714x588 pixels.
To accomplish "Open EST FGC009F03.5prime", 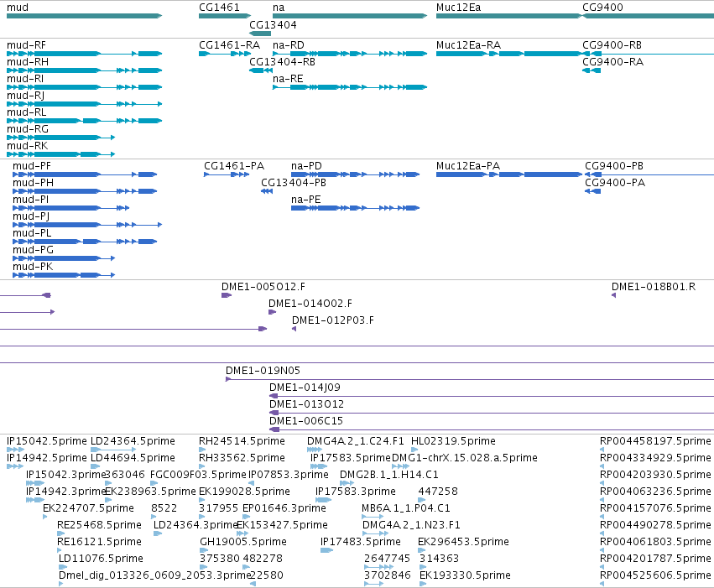I will pos(154,483).
